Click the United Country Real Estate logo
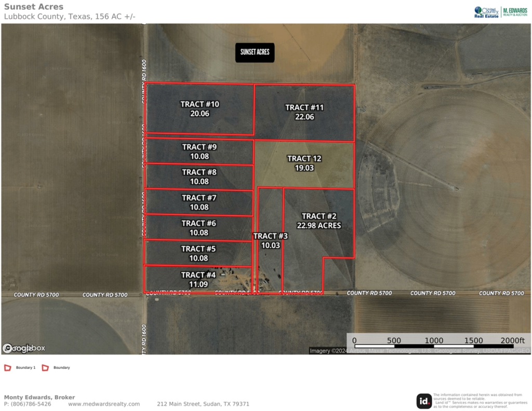This screenshot has height=411, width=532. [x=487, y=11]
